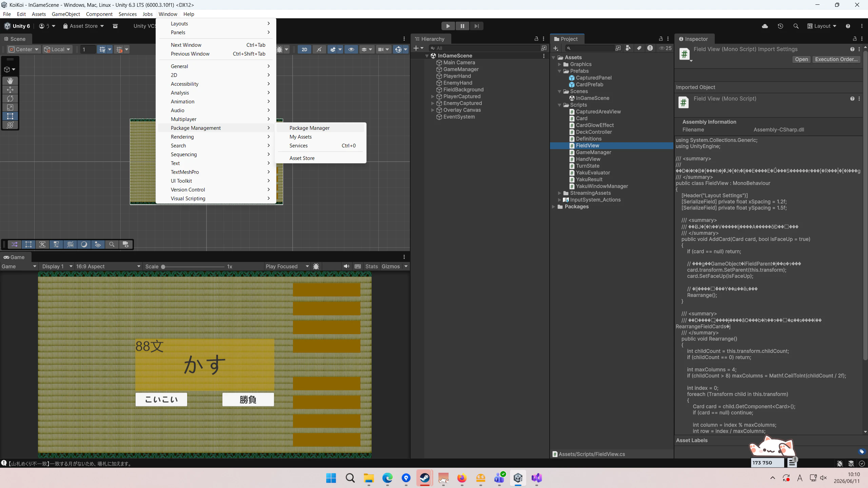Open global Search magnifier icon
This screenshot has height=488, width=868.
[796, 26]
